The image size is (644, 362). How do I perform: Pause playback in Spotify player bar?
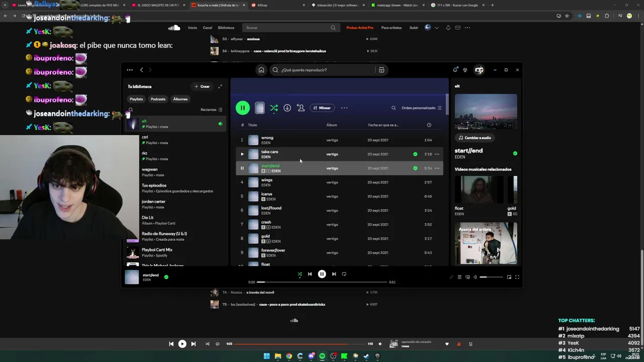322,274
